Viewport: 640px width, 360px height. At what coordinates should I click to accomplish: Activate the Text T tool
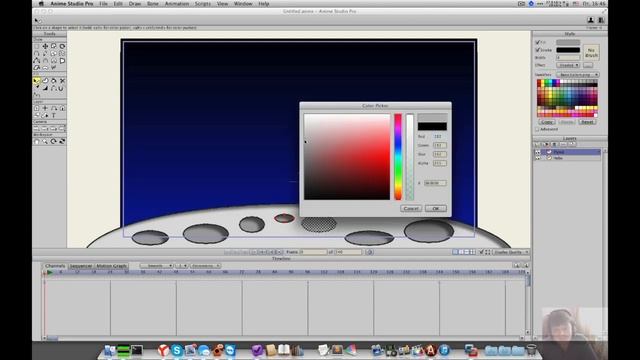(53, 116)
